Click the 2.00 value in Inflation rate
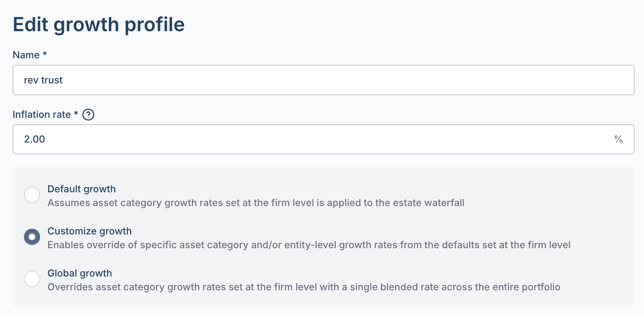The image size is (644, 315). pyautogui.click(x=34, y=139)
